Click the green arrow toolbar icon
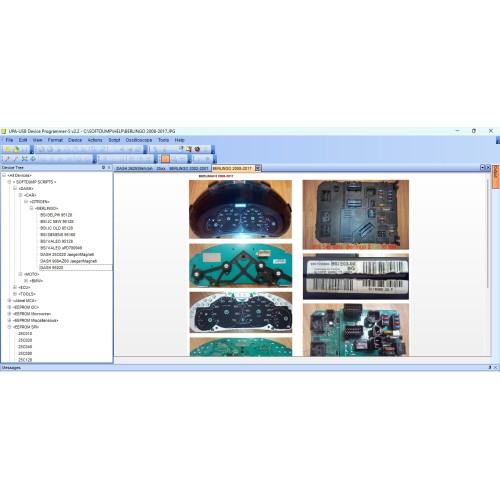This screenshot has height=500, width=500. 33,159
